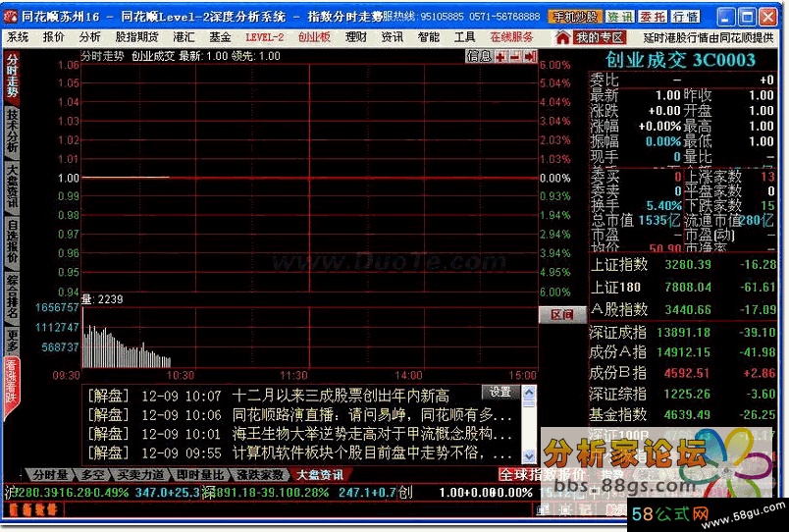Click the orange icon group at bottom-left
789x532 pixels.
point(33,509)
